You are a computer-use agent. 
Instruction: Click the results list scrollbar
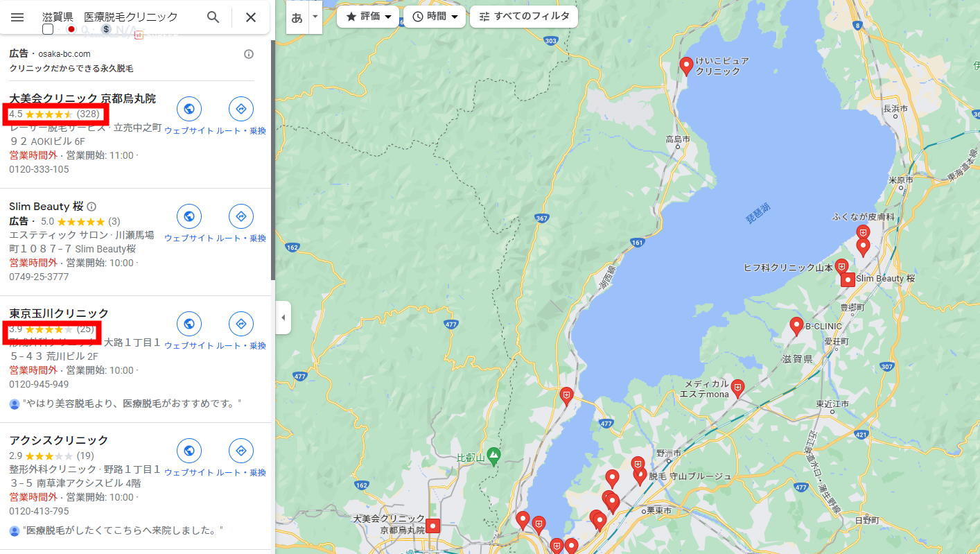[x=272, y=159]
